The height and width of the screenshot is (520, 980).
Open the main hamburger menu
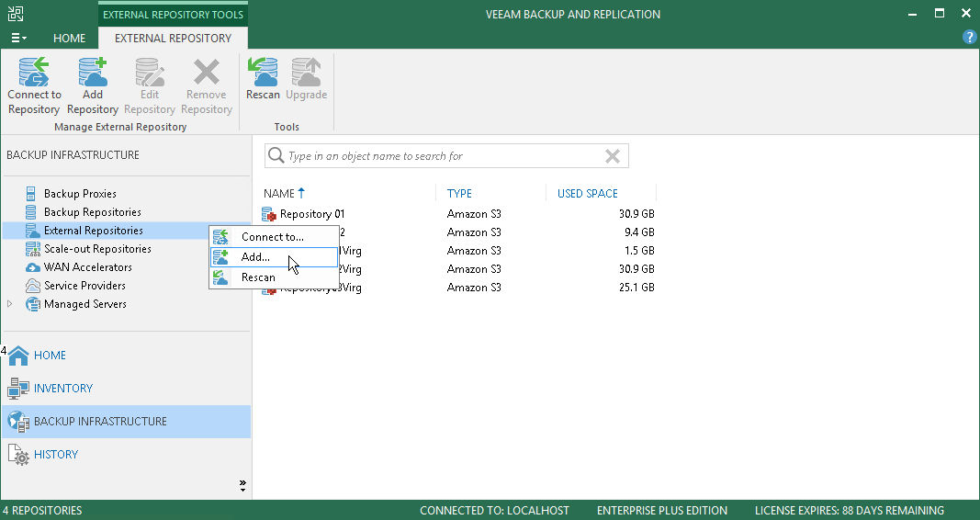coord(18,38)
